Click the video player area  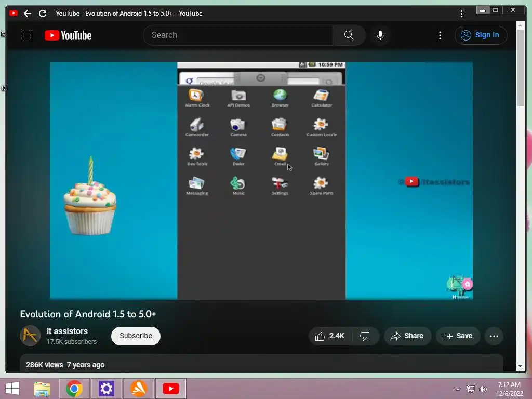click(261, 181)
